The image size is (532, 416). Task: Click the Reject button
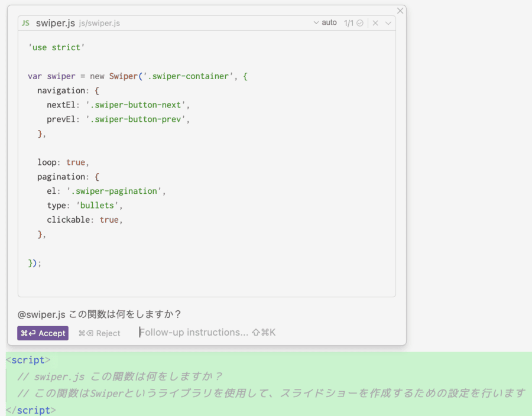pos(99,333)
